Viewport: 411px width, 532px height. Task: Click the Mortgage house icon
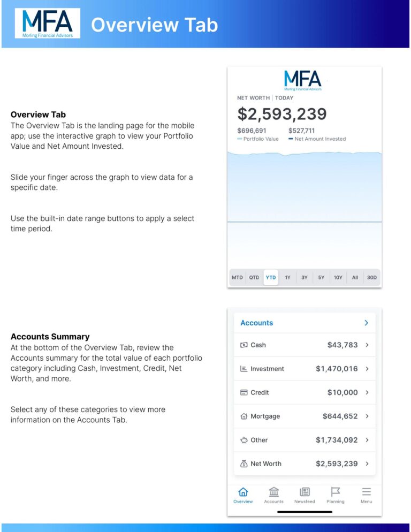(245, 416)
